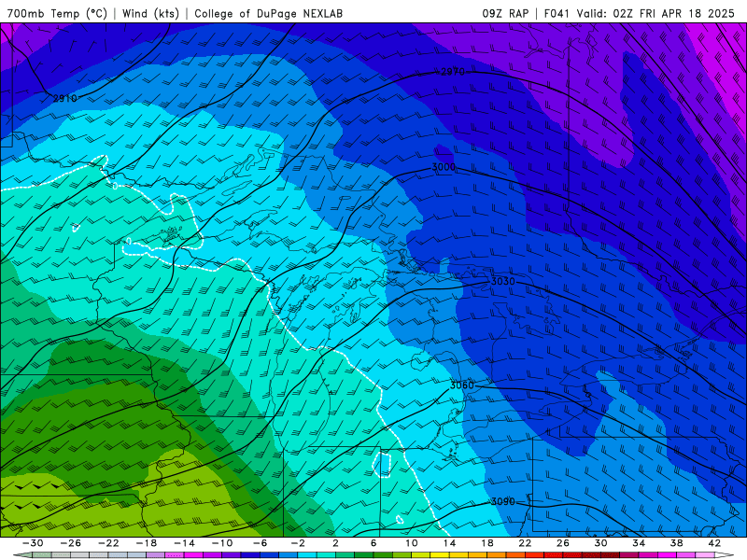Click the "Wind (kts)" header label
This screenshot has height=560, width=747.
pyautogui.click(x=150, y=13)
